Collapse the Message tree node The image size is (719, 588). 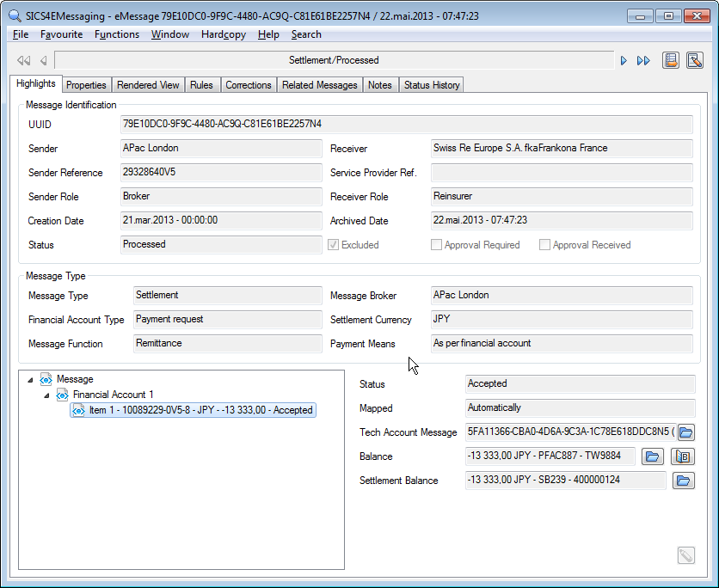[x=31, y=379]
